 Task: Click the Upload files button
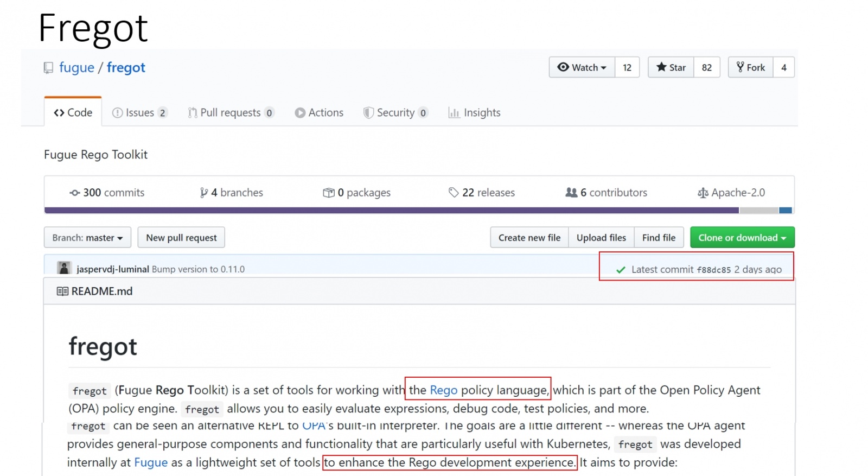click(601, 238)
